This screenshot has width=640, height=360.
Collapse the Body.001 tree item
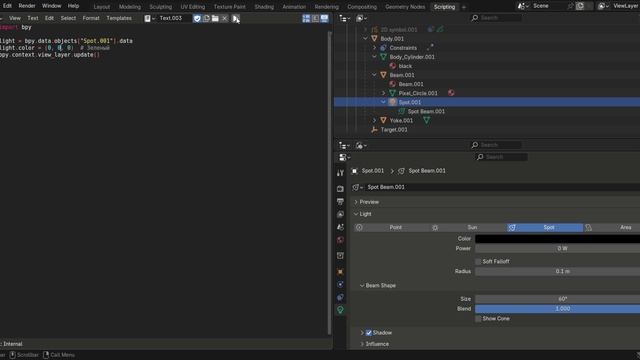(x=365, y=39)
